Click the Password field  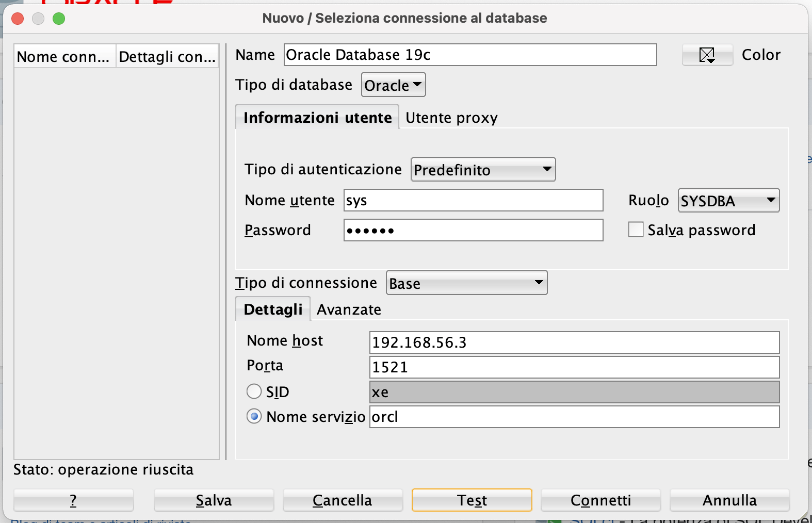[x=473, y=230]
